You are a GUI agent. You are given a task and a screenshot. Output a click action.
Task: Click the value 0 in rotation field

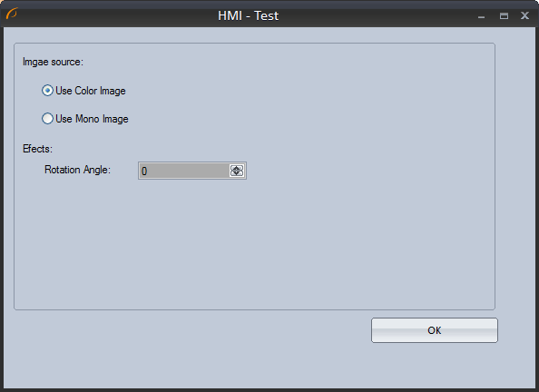click(144, 171)
